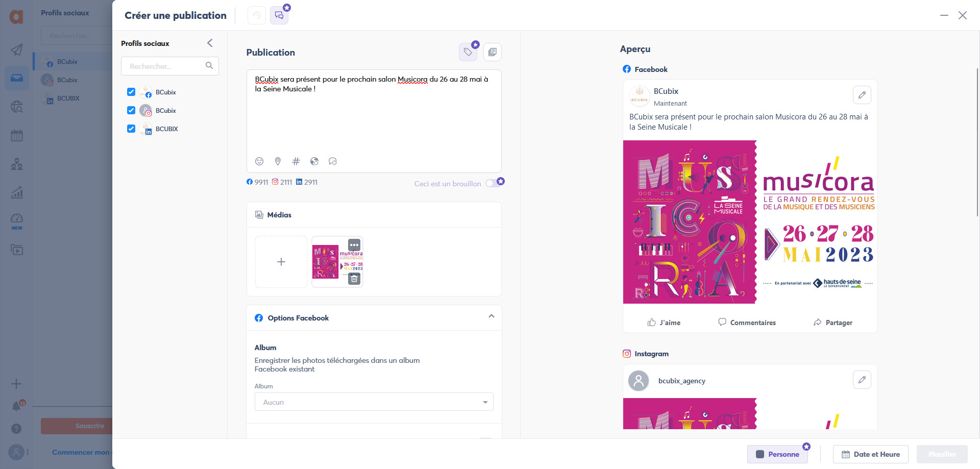980x469 pixels.
Task: Click the Facebook 9911 character counter
Action: pyautogui.click(x=257, y=182)
